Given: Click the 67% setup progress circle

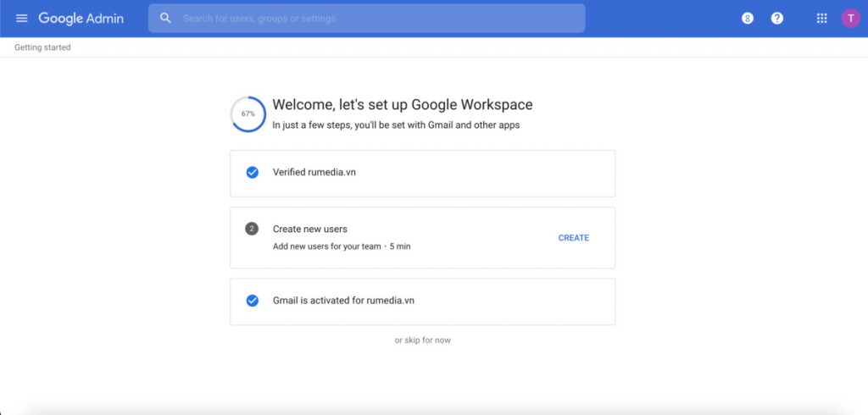Looking at the screenshot, I should point(248,114).
